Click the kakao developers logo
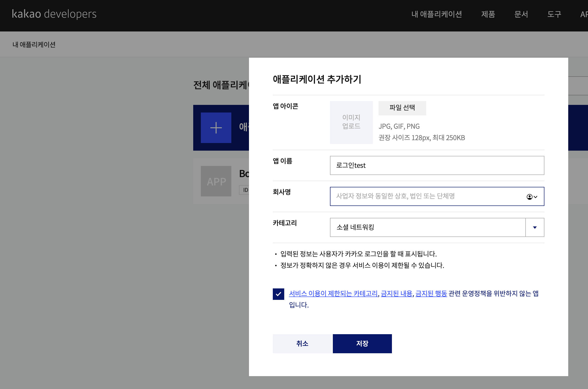The height and width of the screenshot is (389, 588). tap(54, 14)
